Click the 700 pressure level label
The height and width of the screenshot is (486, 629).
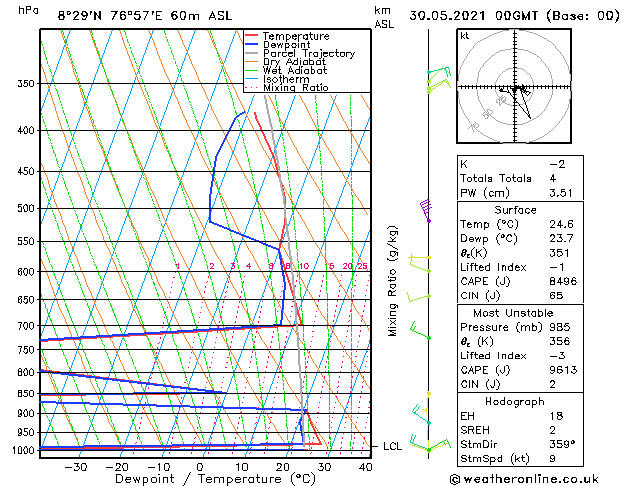[26, 326]
